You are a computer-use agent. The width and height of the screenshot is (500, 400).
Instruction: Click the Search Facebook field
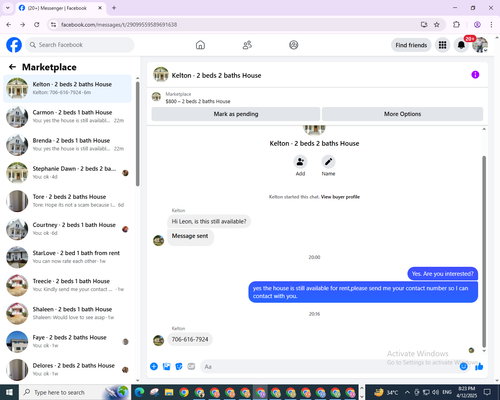tap(80, 45)
